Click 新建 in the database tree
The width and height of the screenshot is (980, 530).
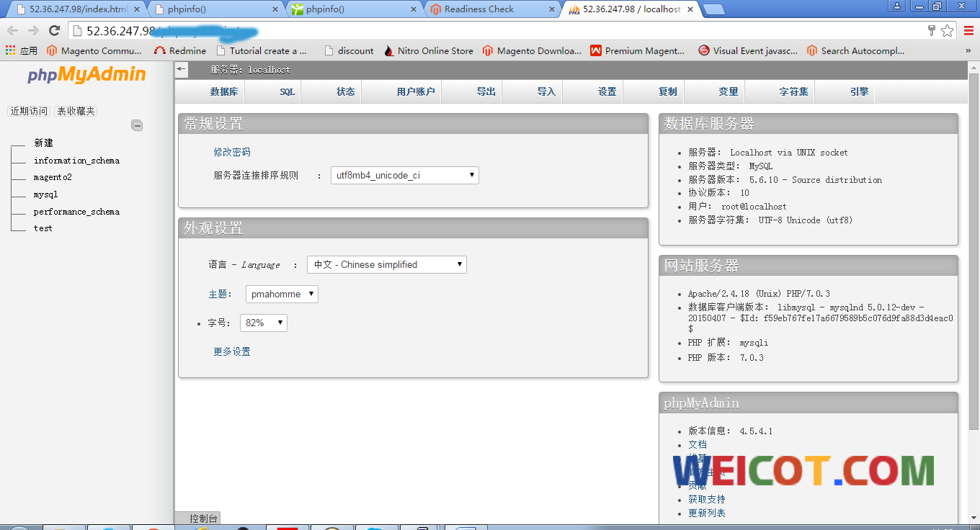[43, 143]
